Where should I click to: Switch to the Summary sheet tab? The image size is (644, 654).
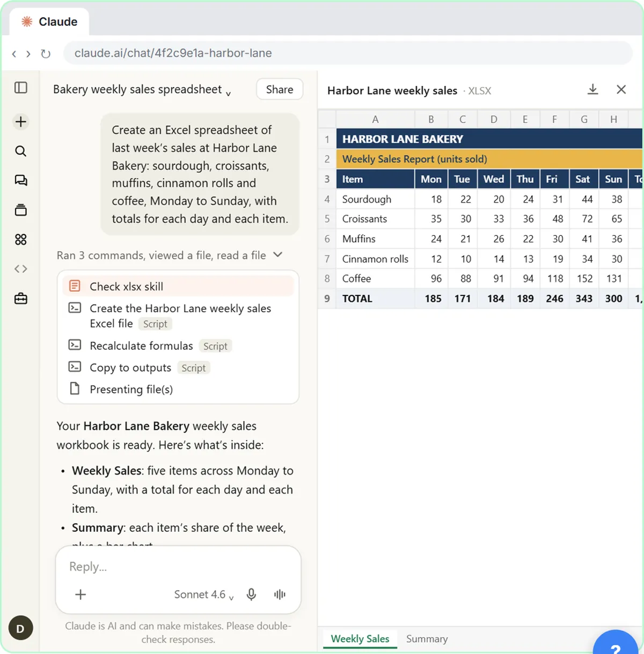pos(427,639)
